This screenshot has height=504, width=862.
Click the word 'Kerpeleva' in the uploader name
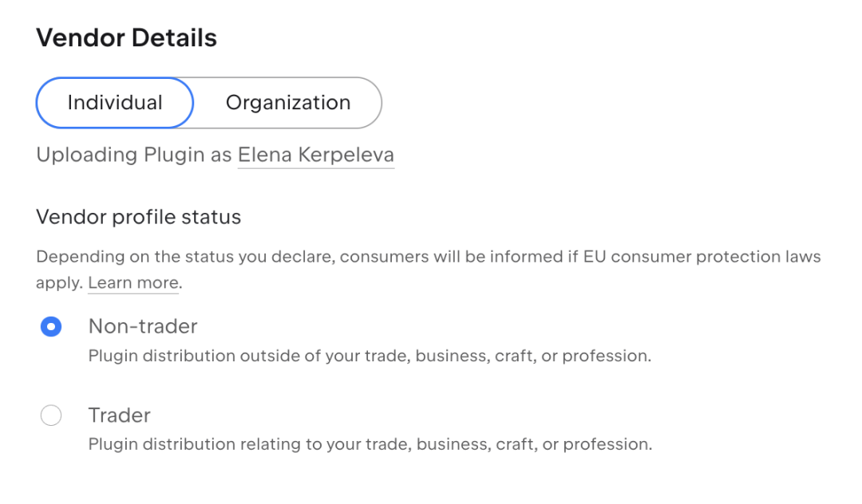click(346, 155)
